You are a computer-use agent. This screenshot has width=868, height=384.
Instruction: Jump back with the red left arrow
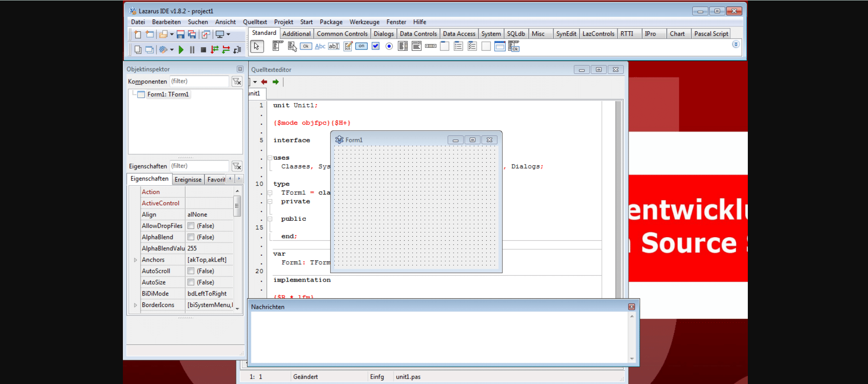264,82
